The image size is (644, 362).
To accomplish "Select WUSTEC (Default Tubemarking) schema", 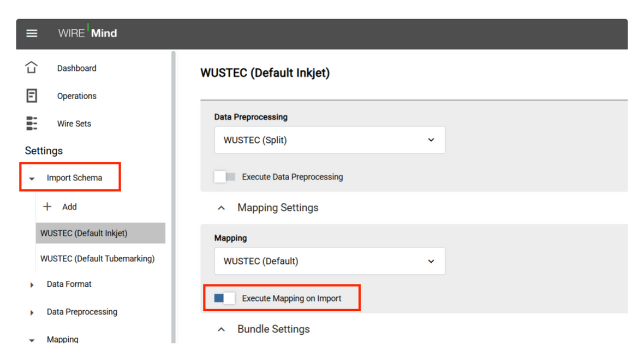I will pyautogui.click(x=97, y=258).
